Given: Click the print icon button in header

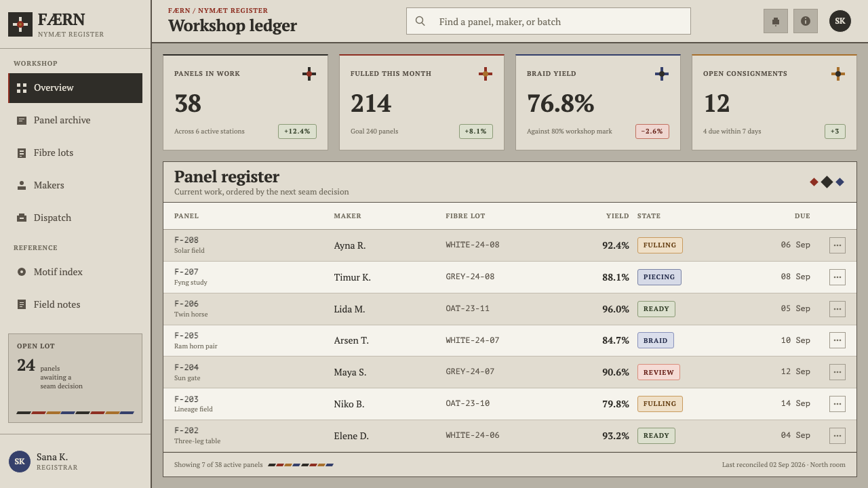Looking at the screenshot, I should pos(776,21).
